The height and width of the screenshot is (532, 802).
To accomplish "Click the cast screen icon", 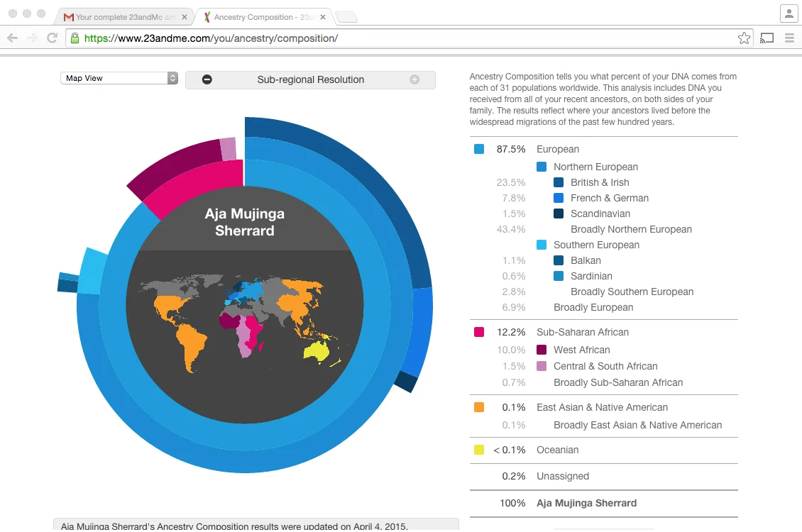I will 767,38.
